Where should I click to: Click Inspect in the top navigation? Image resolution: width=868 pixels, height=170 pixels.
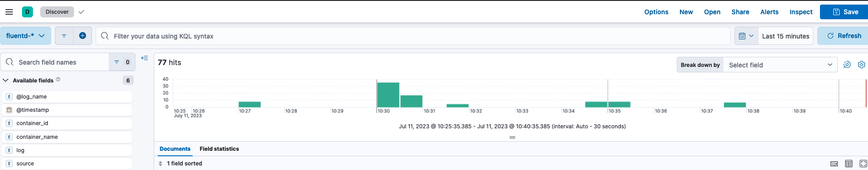coord(801,12)
